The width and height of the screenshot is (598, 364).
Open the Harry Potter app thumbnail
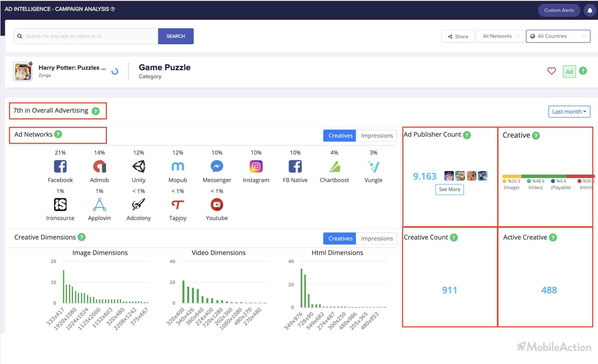click(23, 71)
